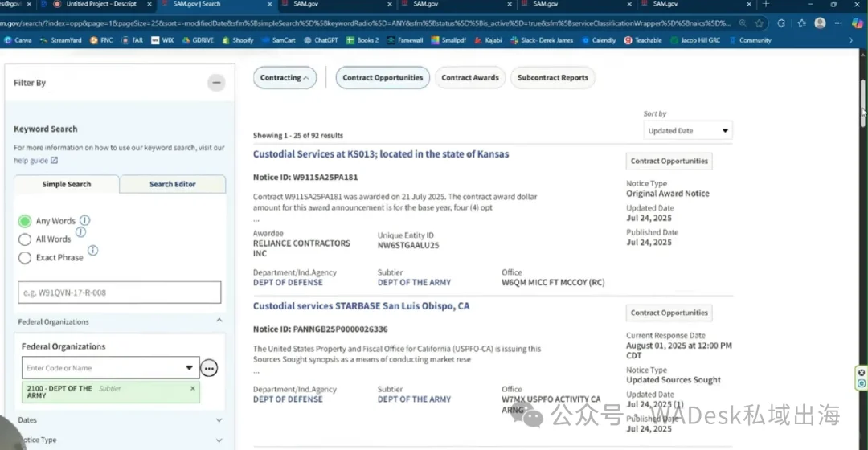Open Custodial Services at KS013 Kansas listing
868x450 pixels.
point(381,153)
